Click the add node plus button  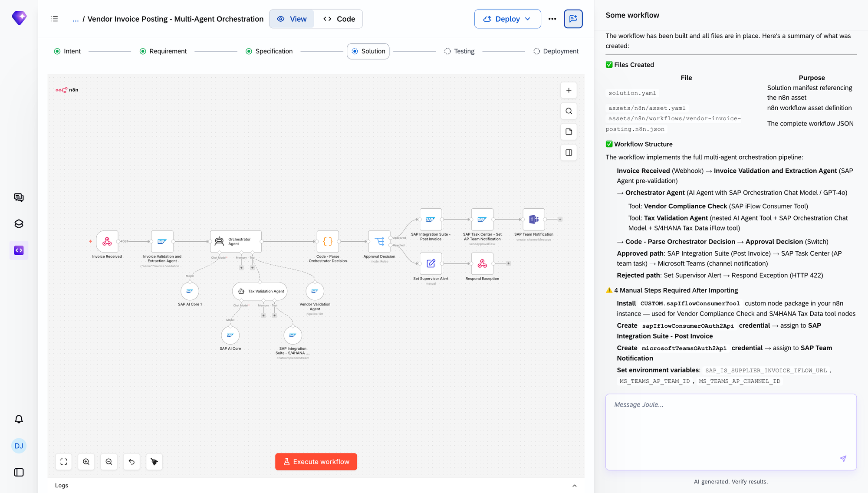click(569, 90)
